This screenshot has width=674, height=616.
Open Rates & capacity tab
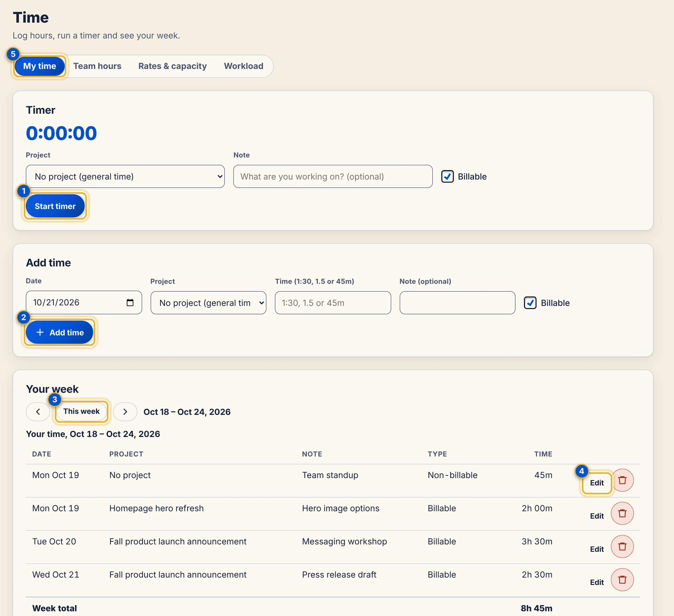tap(172, 66)
